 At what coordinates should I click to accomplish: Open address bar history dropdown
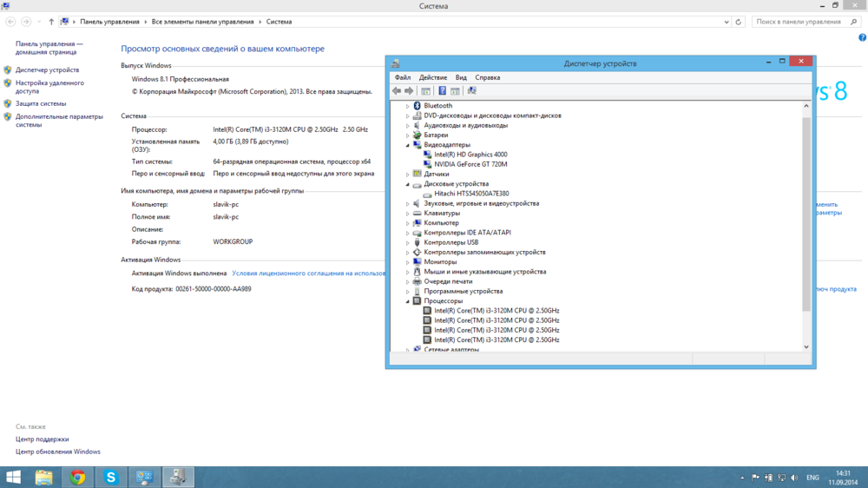click(727, 23)
